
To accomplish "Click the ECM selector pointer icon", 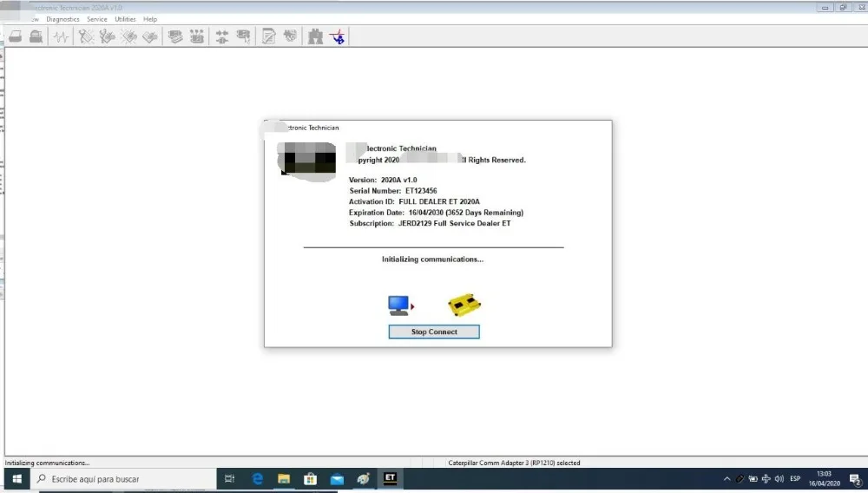I will [x=244, y=36].
